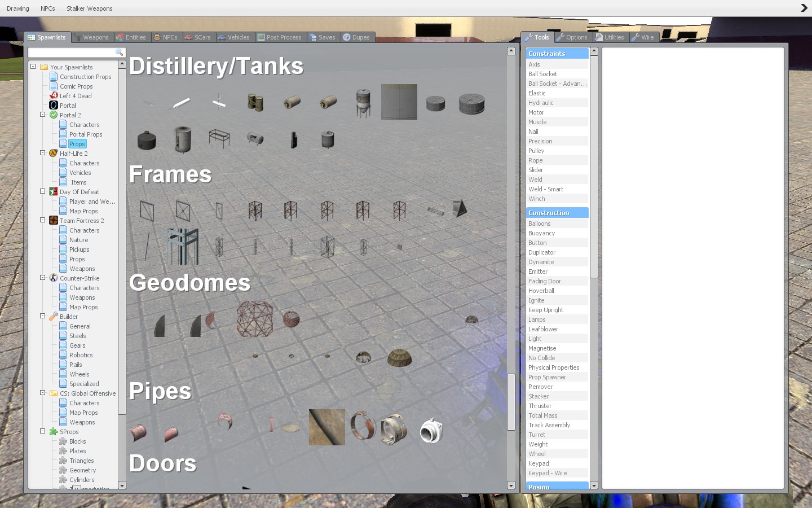Switch to the Weapons tab
Screen dimensions: 812x508
point(91,37)
